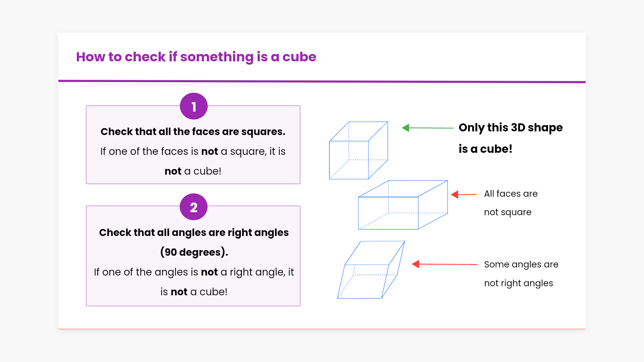Click the 'is a cube!' bold text
Image resolution: width=644 pixels, height=362 pixels.
point(485,149)
